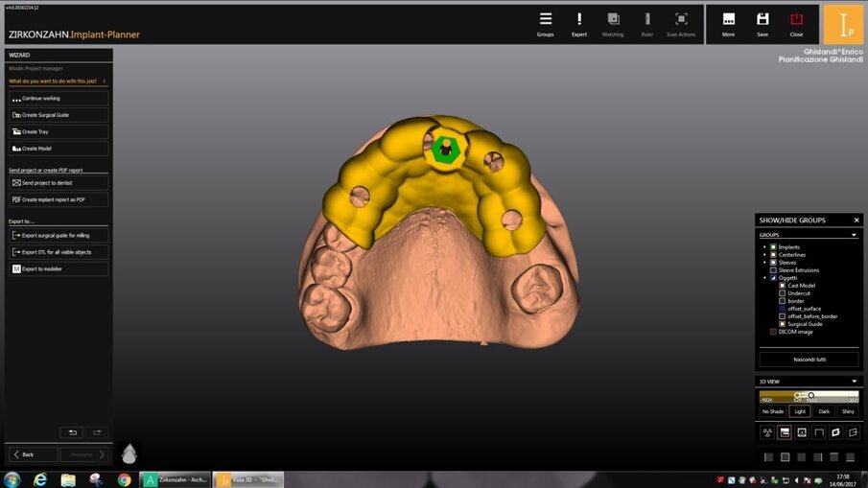This screenshot has width=868, height=488.
Task: Close the Show/Hide Groups panel
Action: [x=856, y=221]
